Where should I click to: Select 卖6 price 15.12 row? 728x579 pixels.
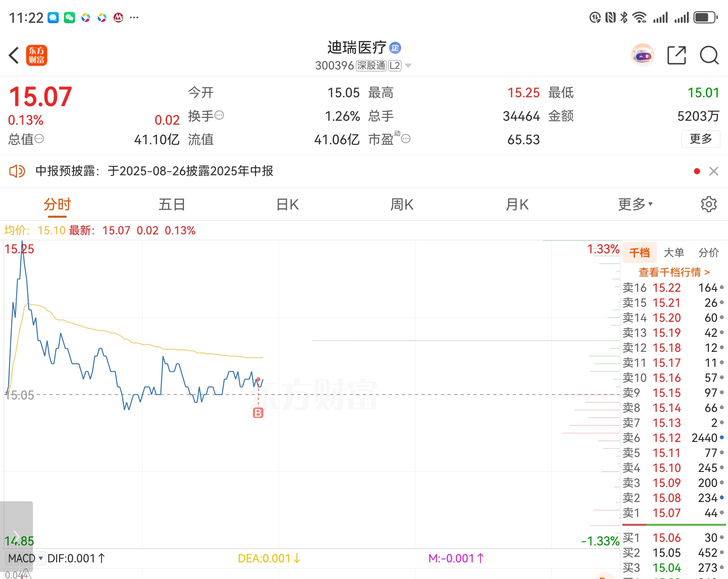pos(673,438)
